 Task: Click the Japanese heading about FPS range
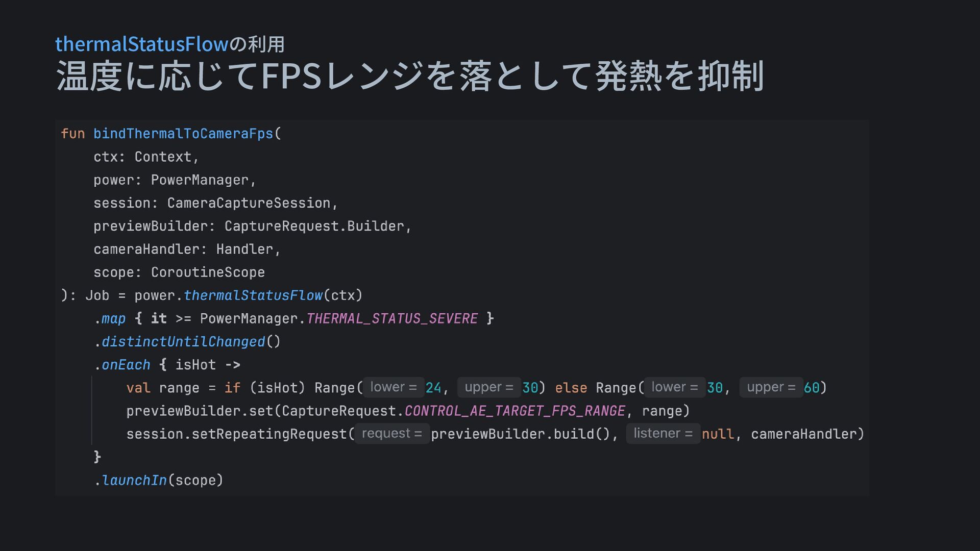click(410, 76)
